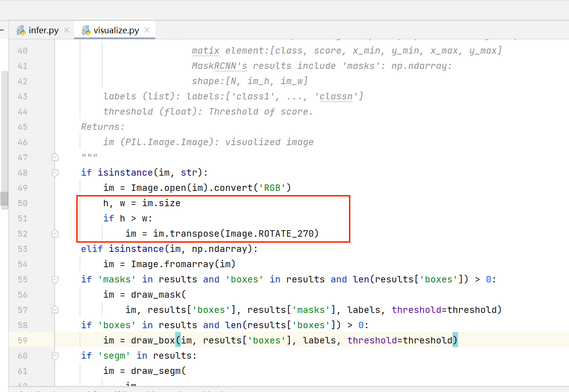
Task: Click the 'matix' misspelled word in docstring
Action: [x=206, y=50]
